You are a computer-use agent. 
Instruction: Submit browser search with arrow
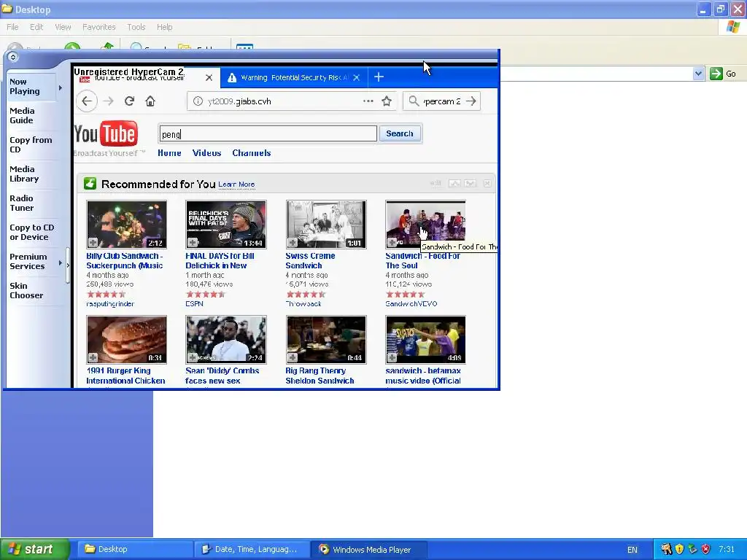471,101
